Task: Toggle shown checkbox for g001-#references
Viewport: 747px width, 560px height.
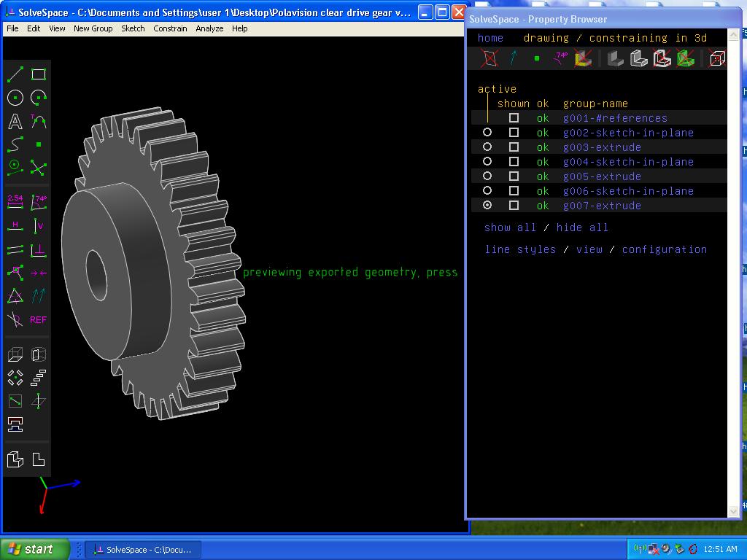Action: [x=514, y=118]
